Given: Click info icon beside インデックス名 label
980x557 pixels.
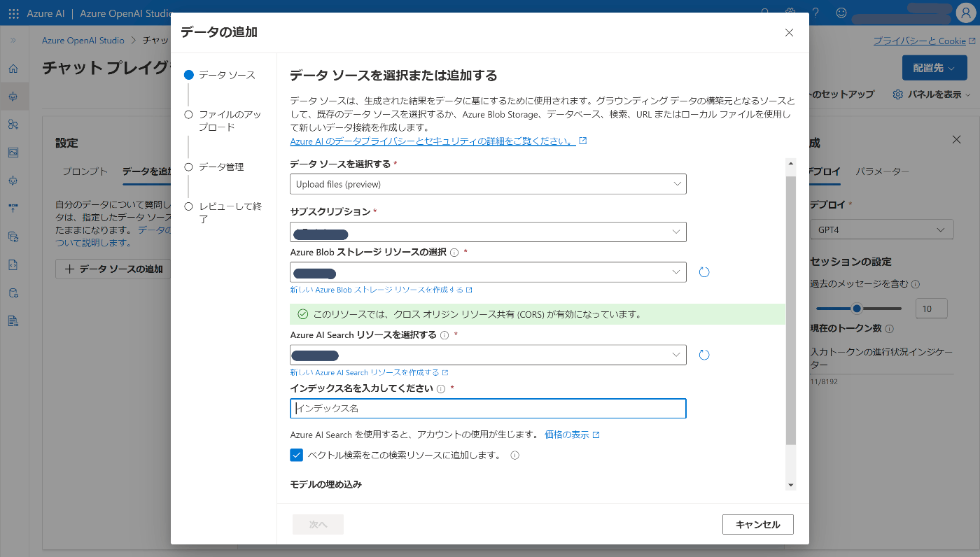Looking at the screenshot, I should click(440, 388).
